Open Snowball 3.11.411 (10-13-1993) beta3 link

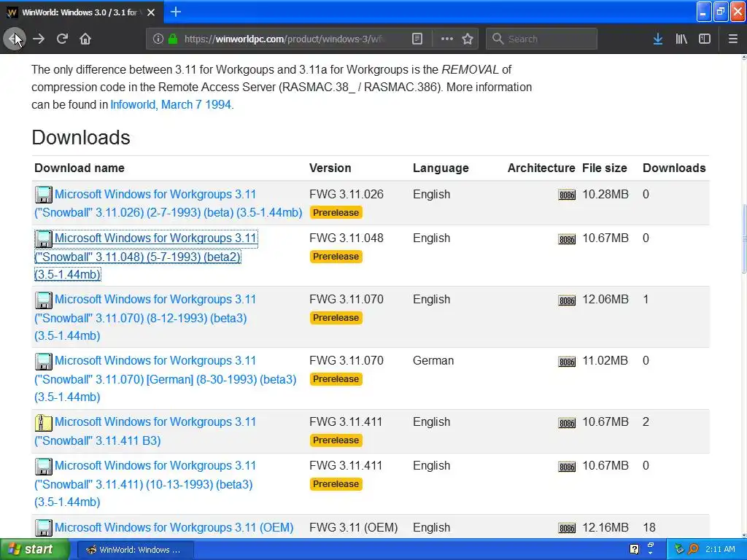(x=145, y=483)
